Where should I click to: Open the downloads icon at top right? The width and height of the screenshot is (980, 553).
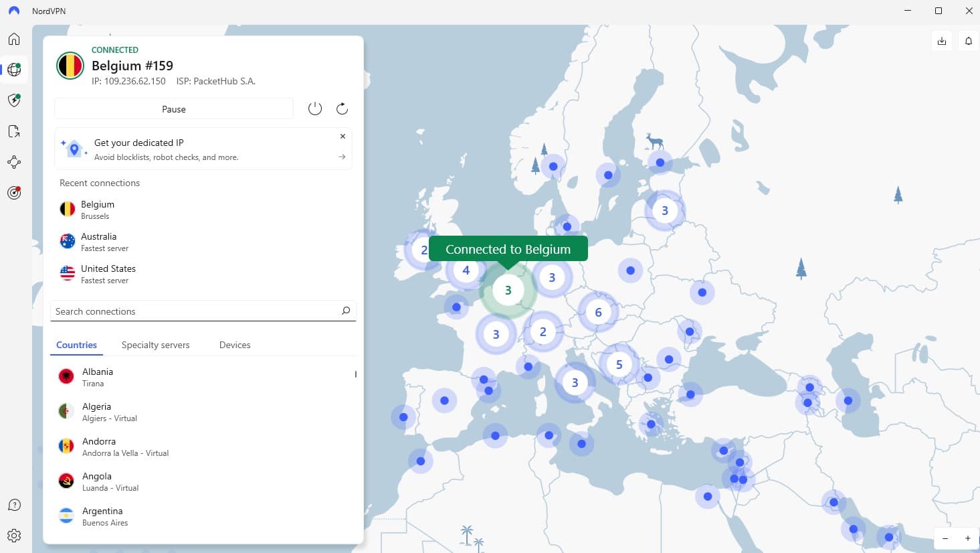coord(942,41)
